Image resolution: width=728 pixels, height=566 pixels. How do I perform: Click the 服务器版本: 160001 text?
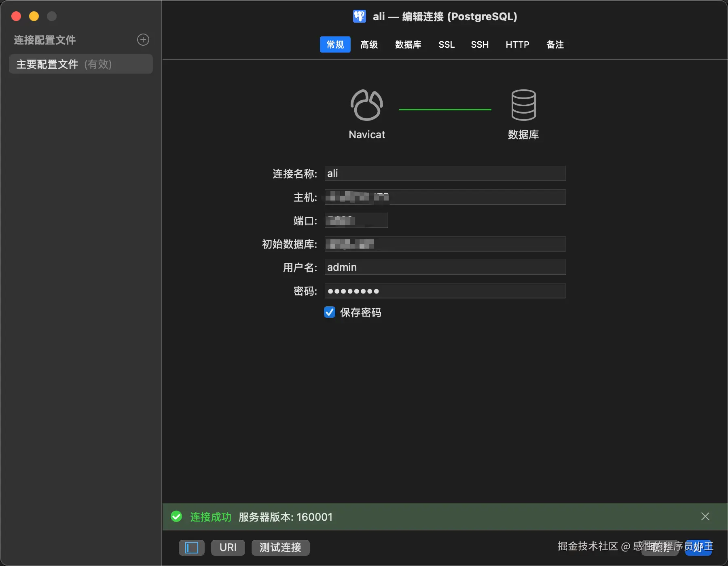tap(286, 517)
